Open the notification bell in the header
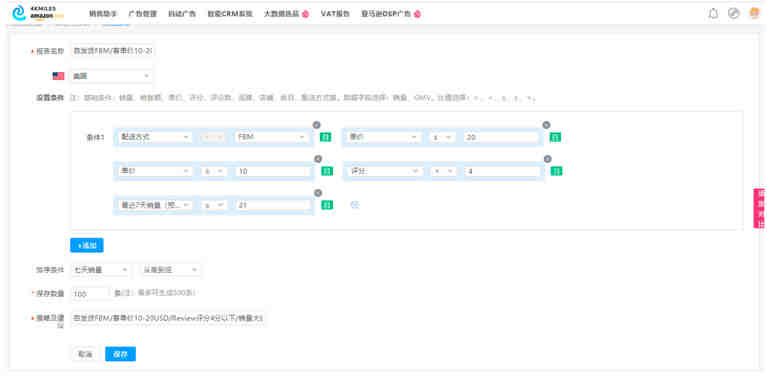Viewport: 767px width, 383px height. point(713,14)
